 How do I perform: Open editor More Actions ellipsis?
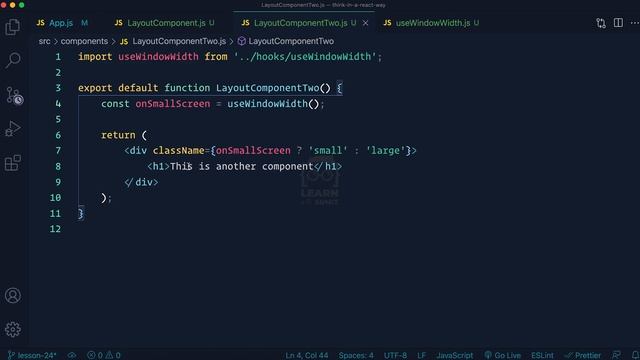tap(634, 23)
